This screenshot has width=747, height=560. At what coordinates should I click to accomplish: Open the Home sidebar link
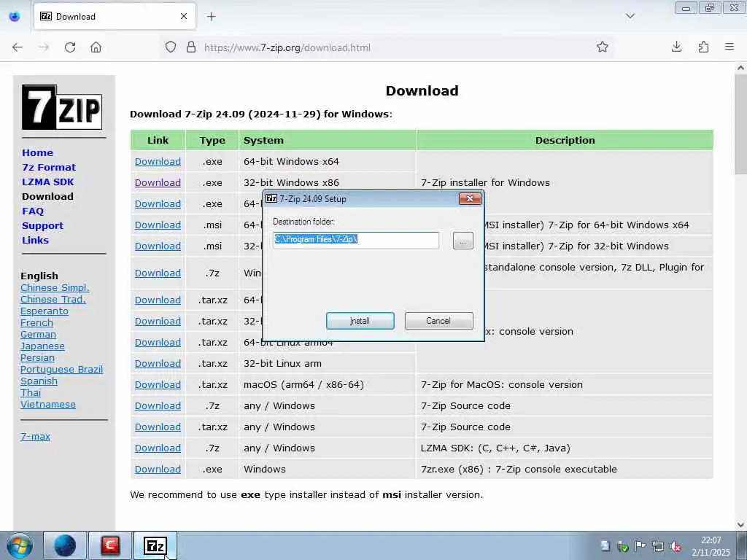click(38, 153)
